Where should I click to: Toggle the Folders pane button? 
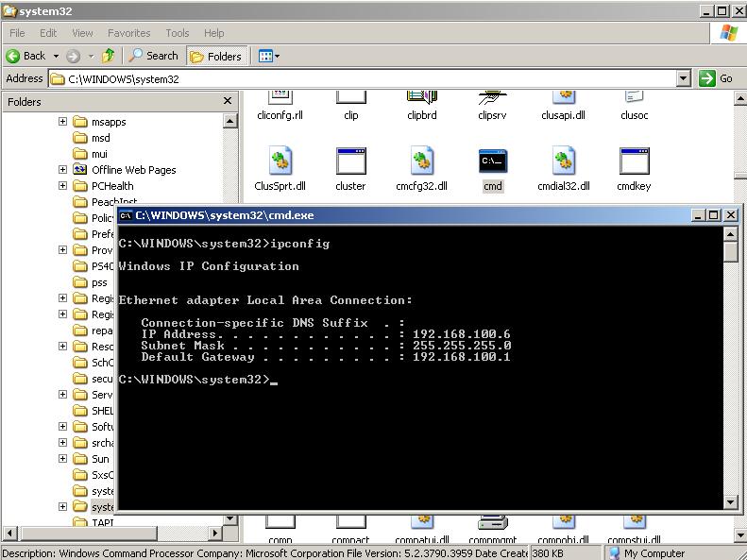pos(217,57)
